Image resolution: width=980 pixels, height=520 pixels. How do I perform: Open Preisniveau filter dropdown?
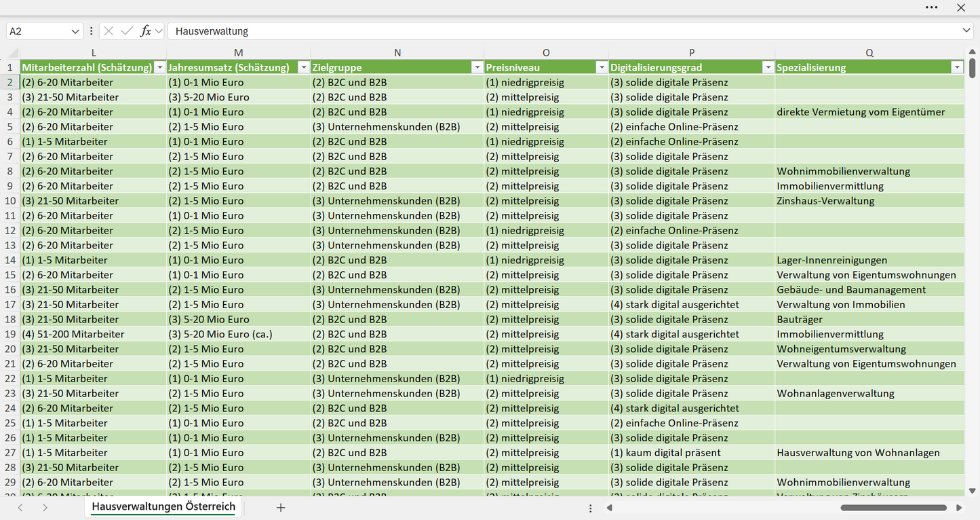pyautogui.click(x=602, y=67)
